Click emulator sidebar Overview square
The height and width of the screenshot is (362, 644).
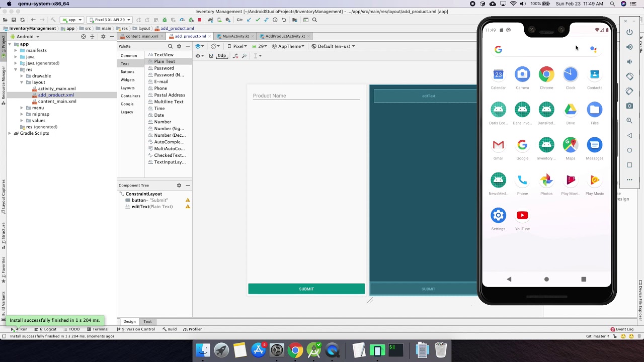coord(629,165)
